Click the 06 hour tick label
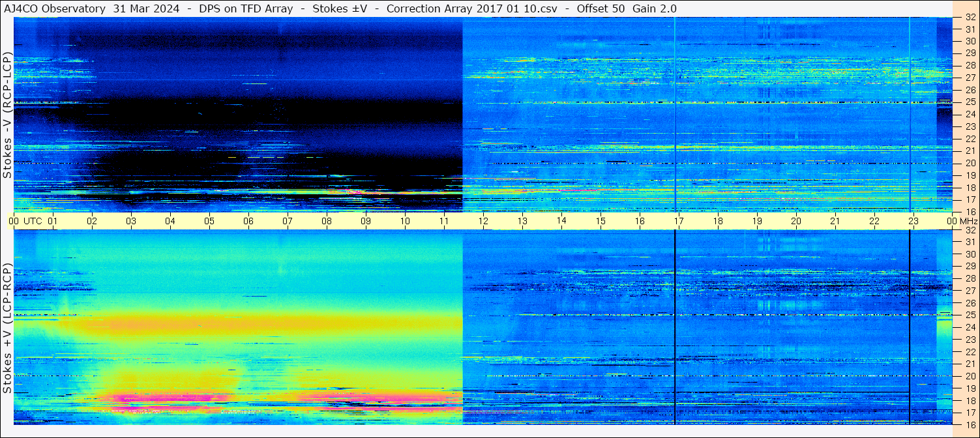 pos(248,221)
